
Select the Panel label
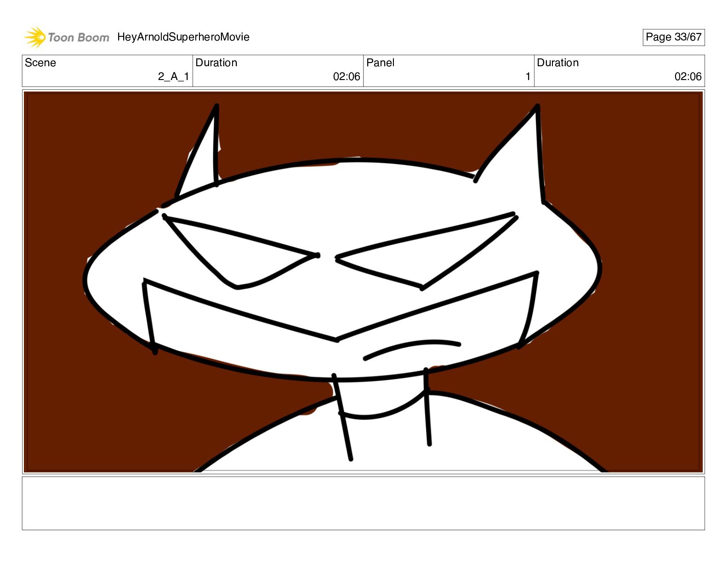pos(381,63)
